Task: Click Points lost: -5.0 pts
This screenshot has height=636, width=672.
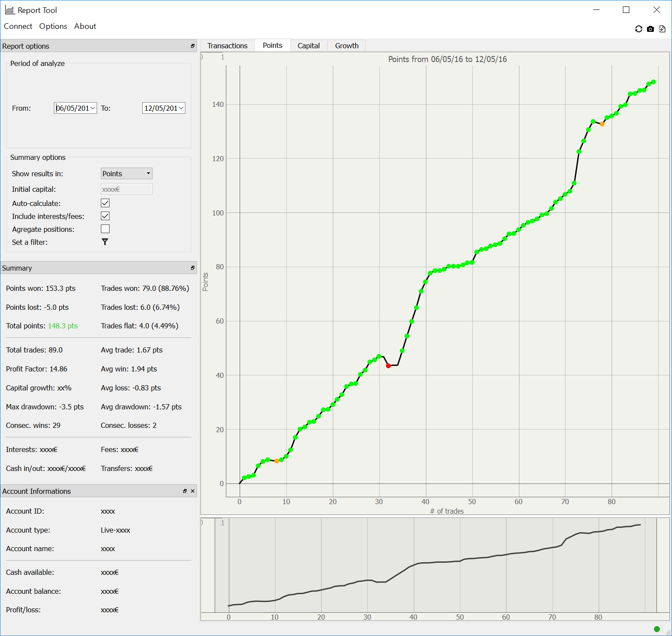Action: coord(38,307)
